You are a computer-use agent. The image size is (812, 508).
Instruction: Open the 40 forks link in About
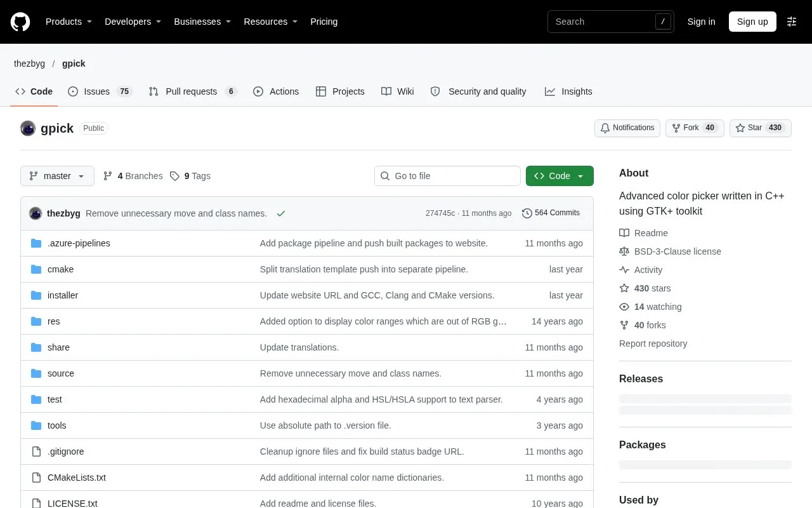tap(643, 325)
